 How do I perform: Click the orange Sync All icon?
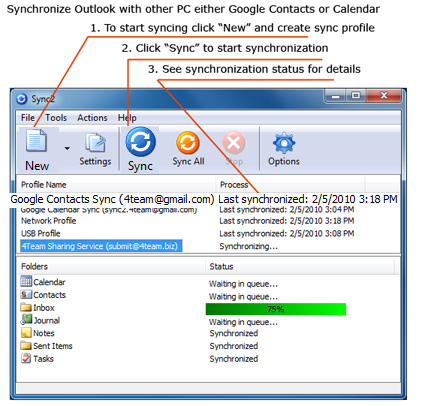[x=188, y=143]
